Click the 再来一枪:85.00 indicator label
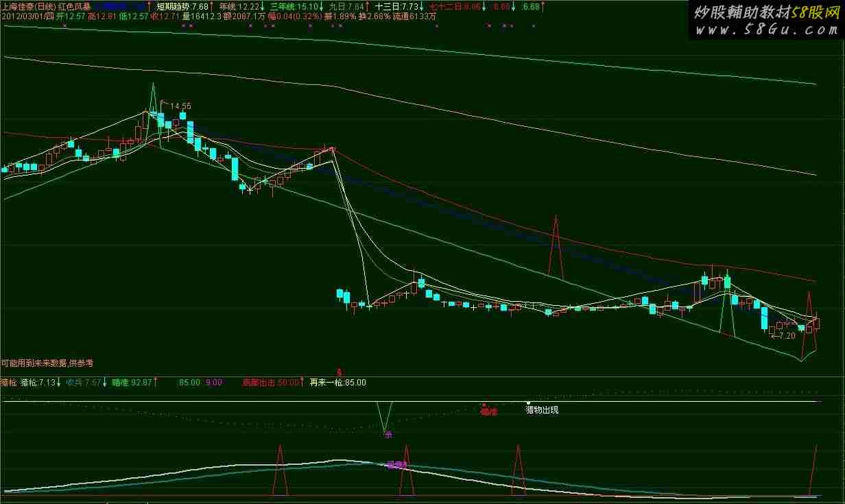 pos(338,383)
